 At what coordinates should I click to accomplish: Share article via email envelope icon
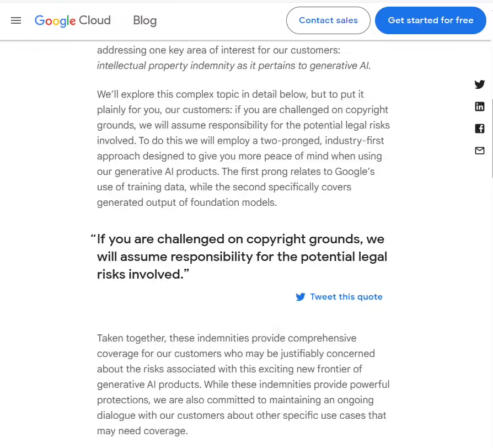[479, 151]
